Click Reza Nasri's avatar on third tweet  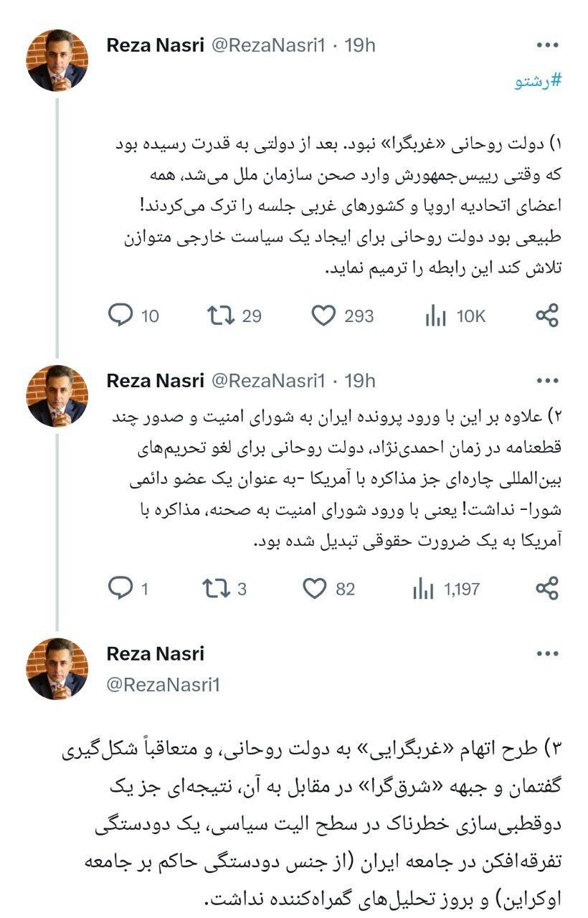click(57, 668)
